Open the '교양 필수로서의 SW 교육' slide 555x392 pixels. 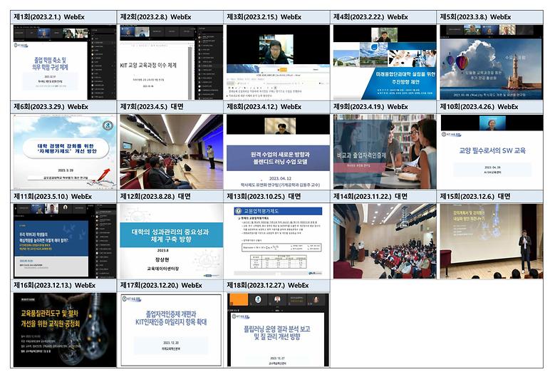pos(491,151)
